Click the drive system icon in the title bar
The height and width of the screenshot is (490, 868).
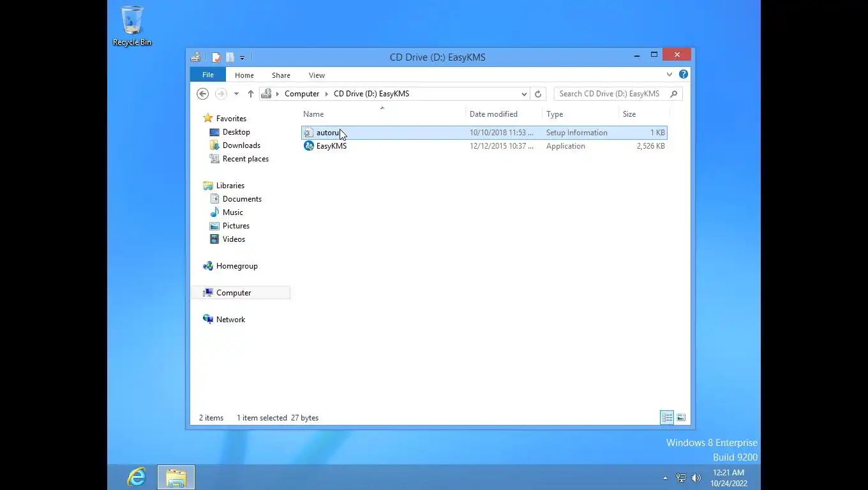pos(195,57)
